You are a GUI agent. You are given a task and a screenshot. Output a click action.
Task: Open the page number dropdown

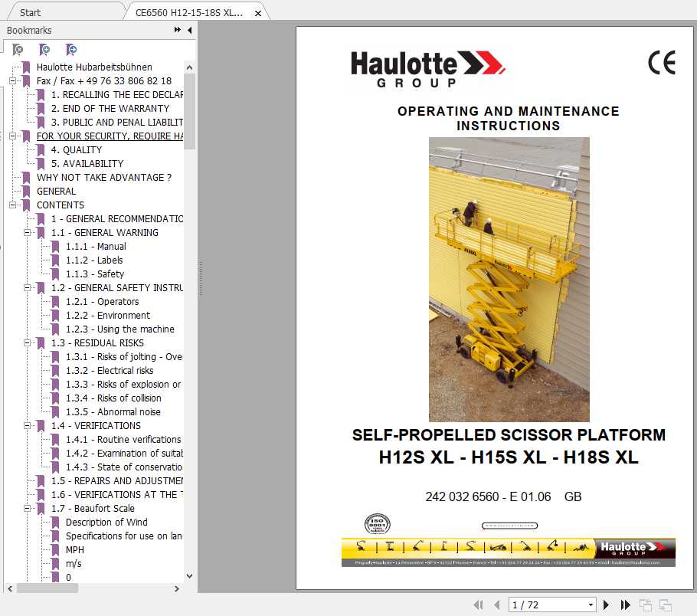[x=591, y=605]
